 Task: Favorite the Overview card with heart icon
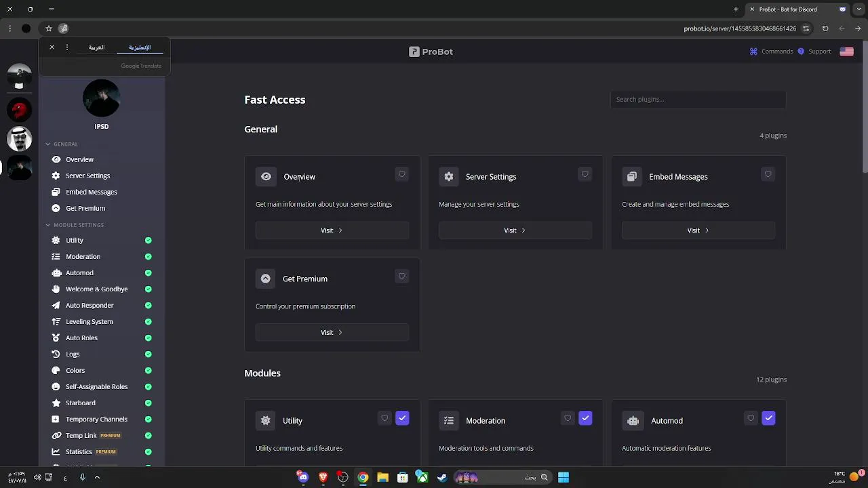[401, 174]
